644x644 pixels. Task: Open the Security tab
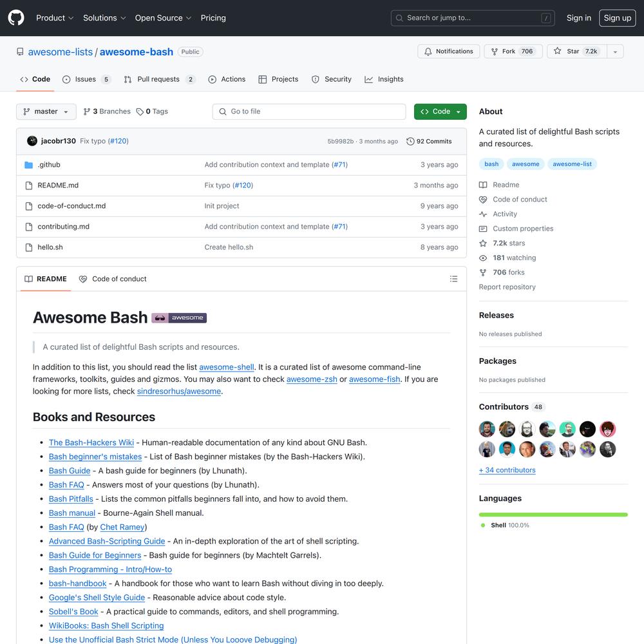click(332, 79)
